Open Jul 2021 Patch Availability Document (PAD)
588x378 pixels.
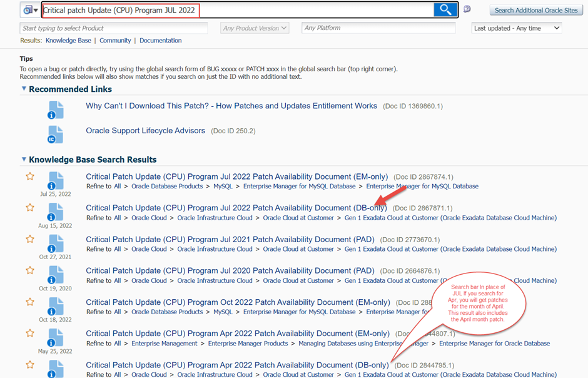[x=230, y=239]
